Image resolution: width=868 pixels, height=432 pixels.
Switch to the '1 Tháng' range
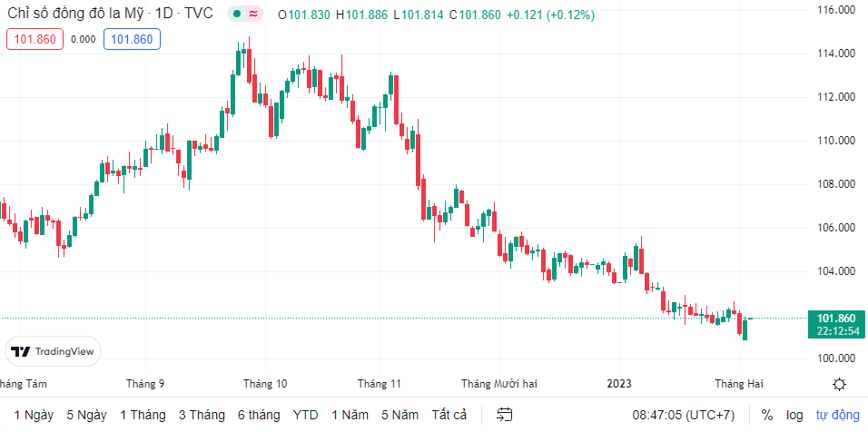click(143, 415)
